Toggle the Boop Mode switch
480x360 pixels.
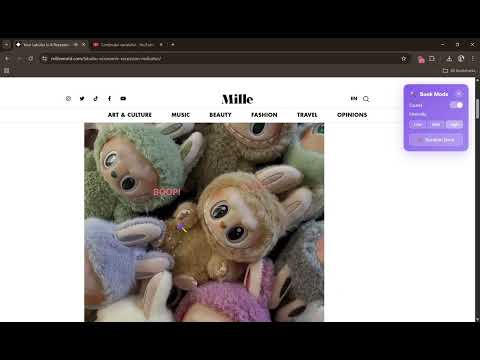click(x=457, y=105)
